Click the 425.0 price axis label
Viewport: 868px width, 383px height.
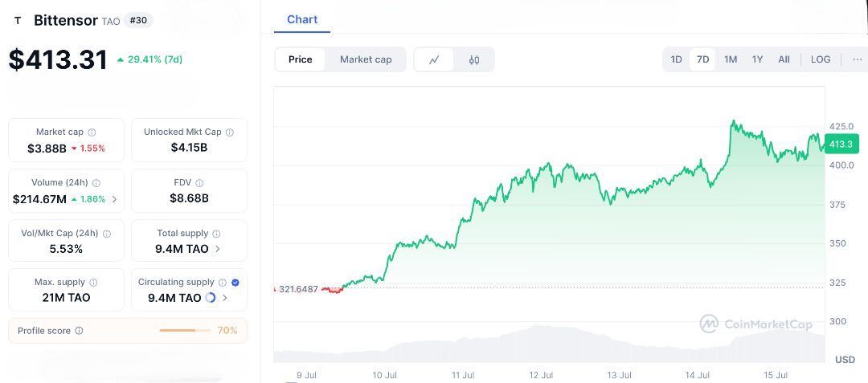click(841, 125)
